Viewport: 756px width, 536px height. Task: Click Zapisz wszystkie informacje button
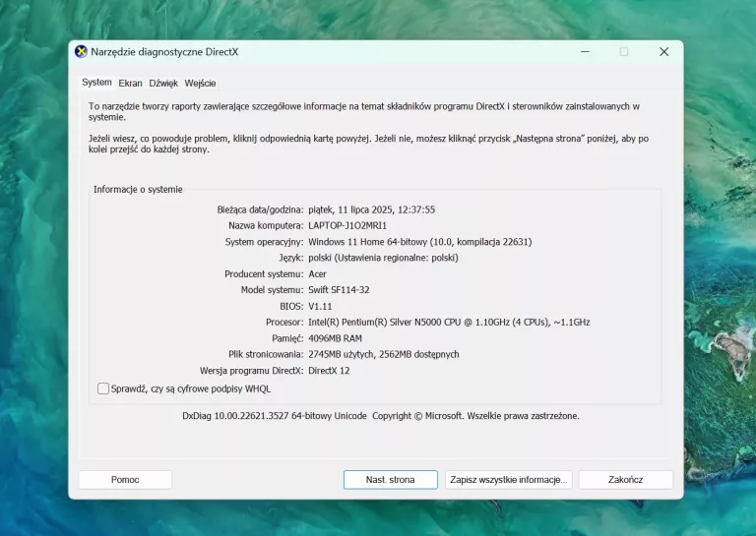pyautogui.click(x=509, y=480)
